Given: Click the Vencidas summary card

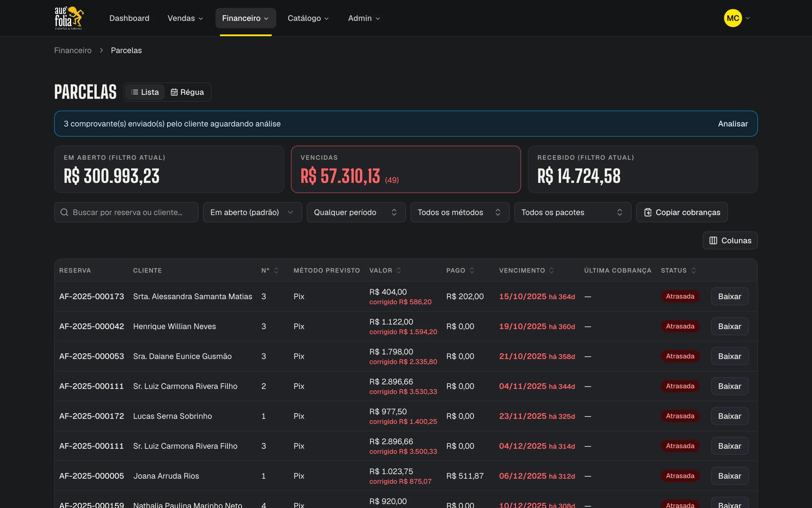Looking at the screenshot, I should [406, 169].
